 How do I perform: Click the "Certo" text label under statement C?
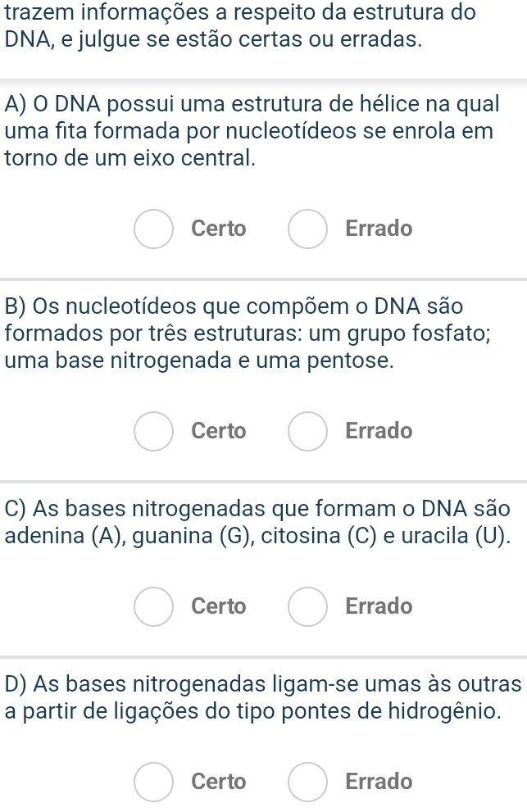pos(218,606)
